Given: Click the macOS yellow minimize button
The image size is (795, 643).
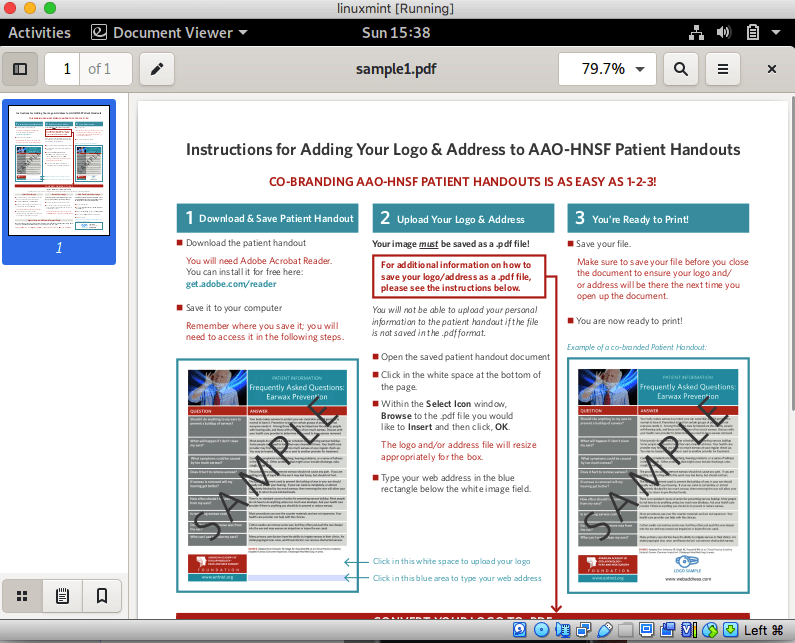Looking at the screenshot, I should click(30, 8).
